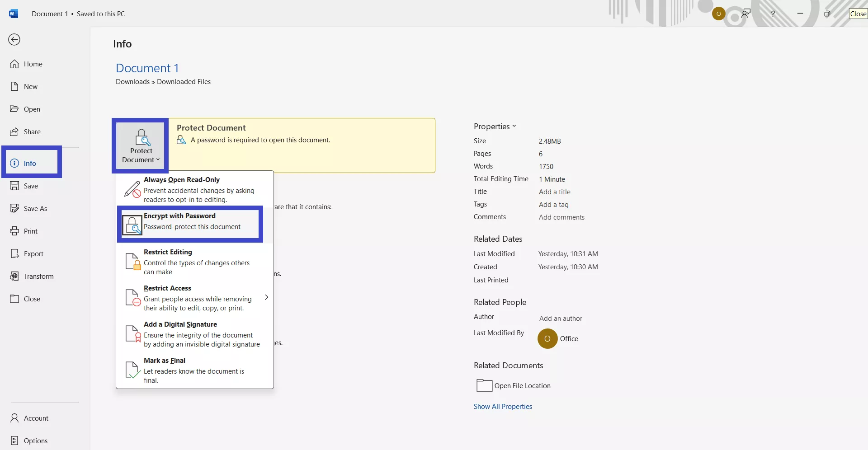The width and height of the screenshot is (868, 450).
Task: Choose Add a Digital Signature
Action: pos(194,334)
